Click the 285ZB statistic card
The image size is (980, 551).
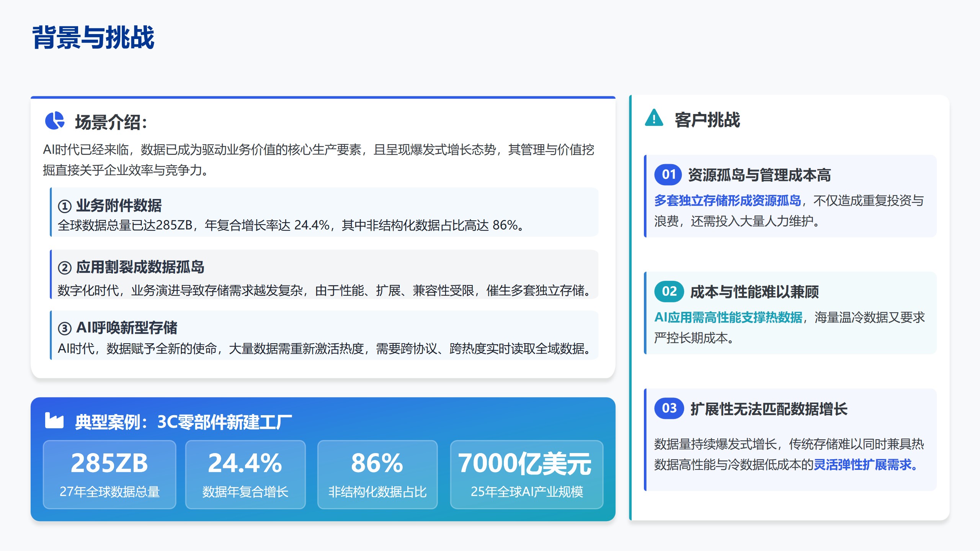[x=109, y=474]
